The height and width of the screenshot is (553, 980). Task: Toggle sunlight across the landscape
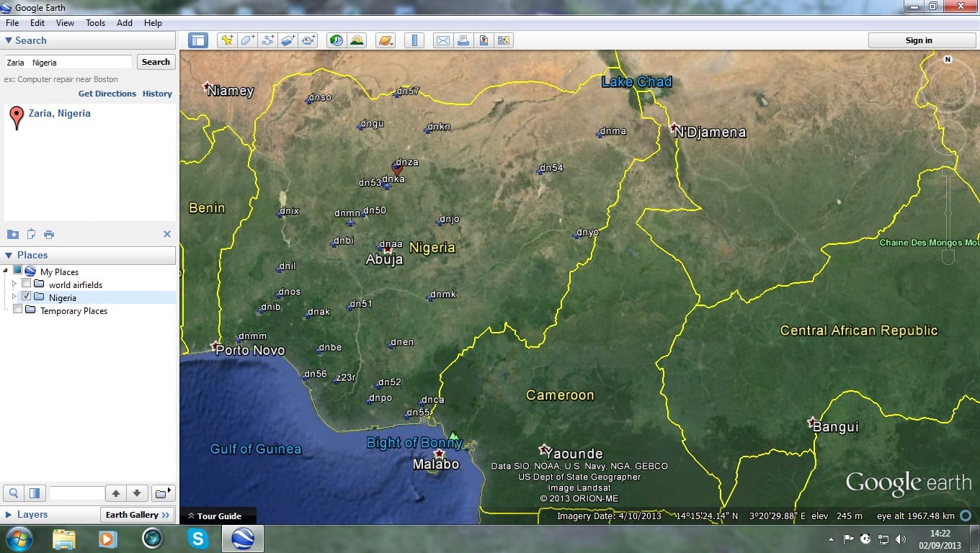tap(357, 40)
